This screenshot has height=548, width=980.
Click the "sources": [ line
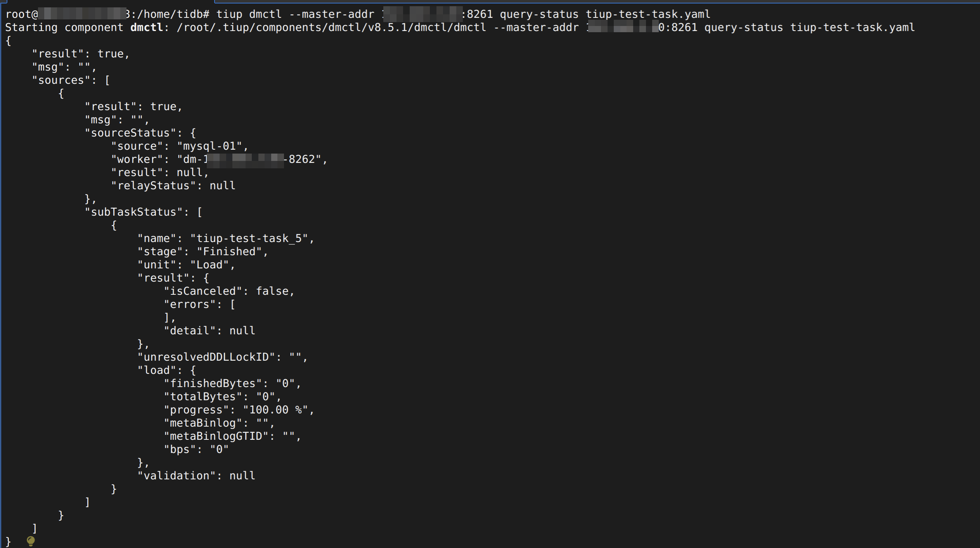coord(71,80)
